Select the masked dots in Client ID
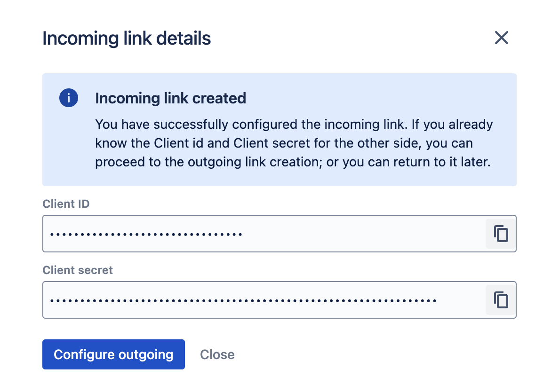 click(146, 234)
